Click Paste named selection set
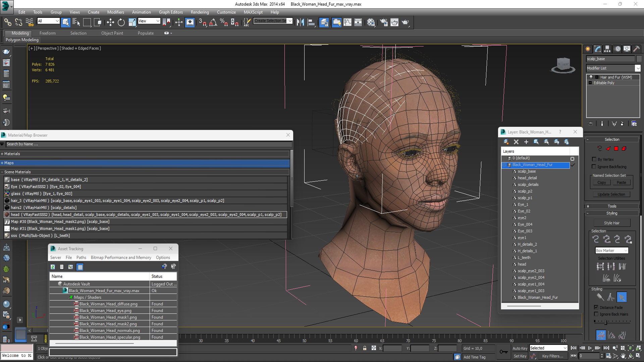Screen dimensions: 644x362 tap(621, 183)
